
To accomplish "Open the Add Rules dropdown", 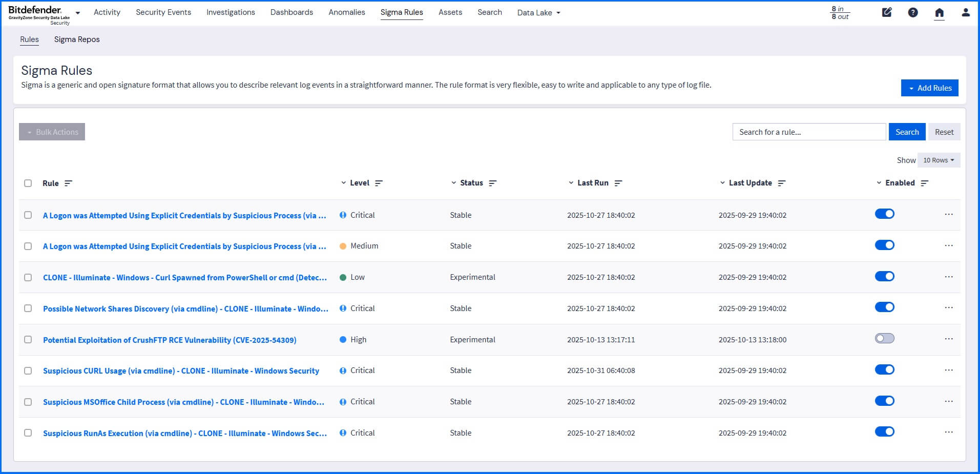I will click(929, 88).
